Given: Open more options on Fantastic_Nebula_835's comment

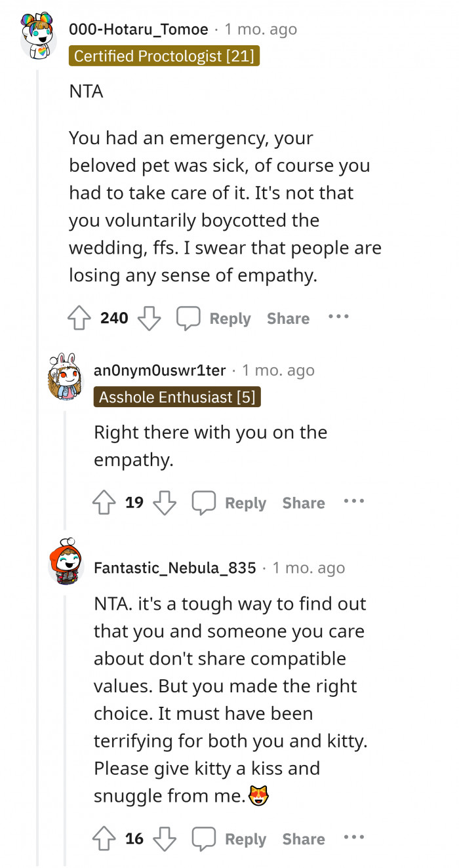Looking at the screenshot, I should [354, 837].
